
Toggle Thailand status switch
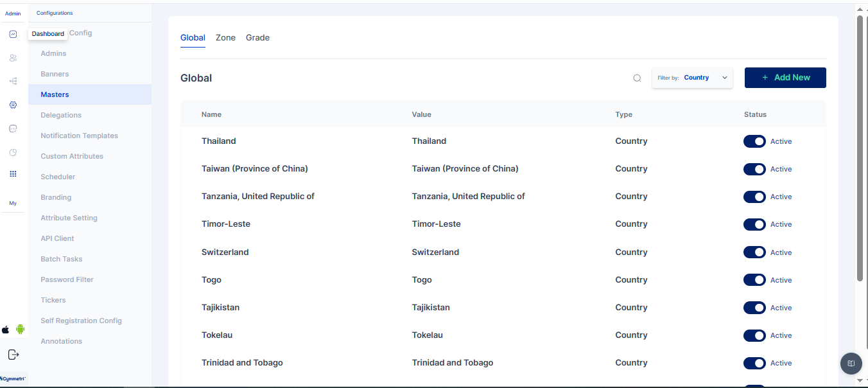point(754,141)
